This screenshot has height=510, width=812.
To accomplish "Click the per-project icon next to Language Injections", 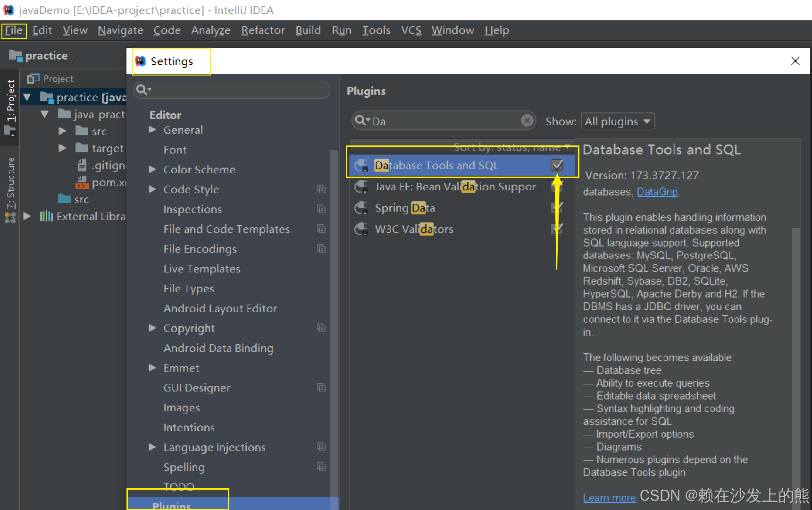I will 321,447.
